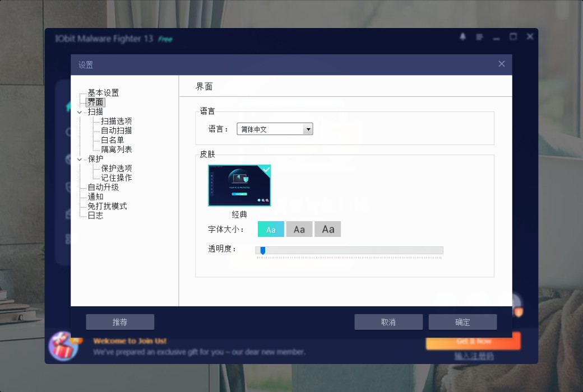
Task: Select the 经典 skin thumbnail
Action: click(x=239, y=185)
